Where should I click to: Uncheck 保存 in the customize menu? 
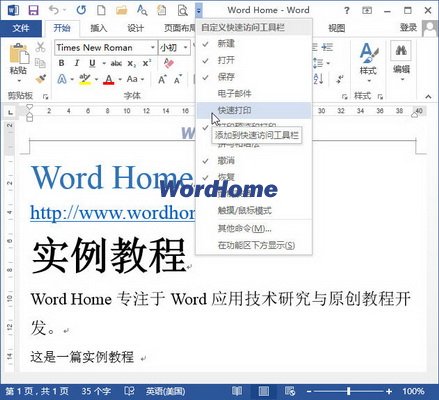pos(254,77)
